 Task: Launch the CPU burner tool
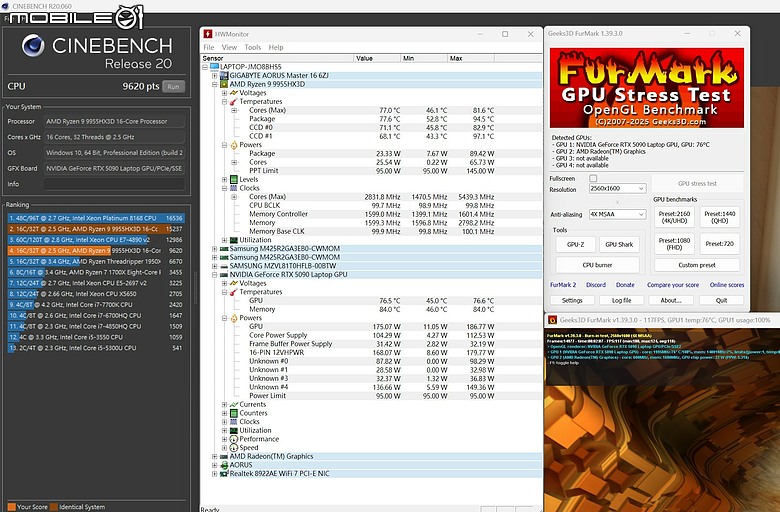tap(597, 265)
